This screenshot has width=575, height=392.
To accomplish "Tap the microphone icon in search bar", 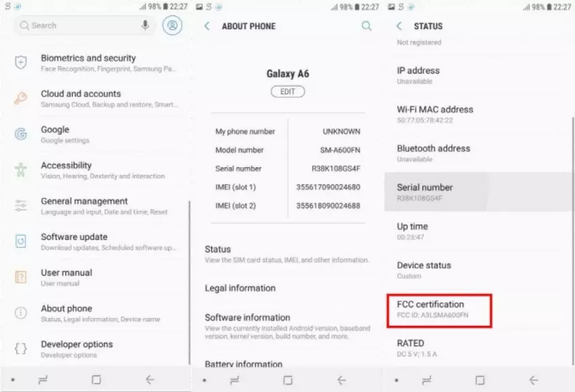I will 145,26.
